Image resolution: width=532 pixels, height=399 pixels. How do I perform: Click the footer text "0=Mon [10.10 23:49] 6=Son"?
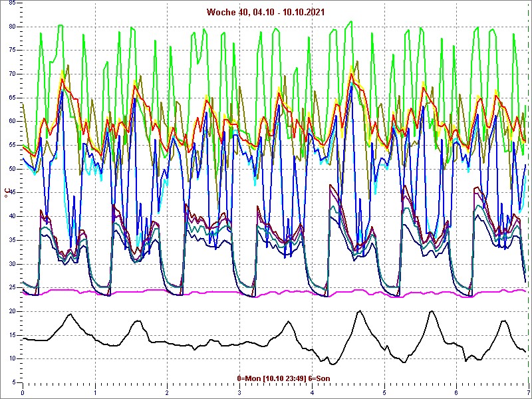pos(283,378)
